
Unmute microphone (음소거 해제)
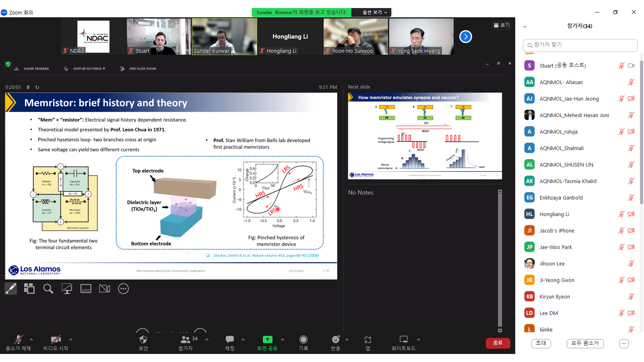click(x=18, y=343)
